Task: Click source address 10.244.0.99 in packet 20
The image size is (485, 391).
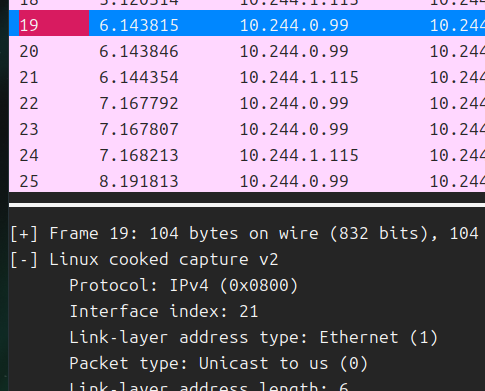Action: 294,51
